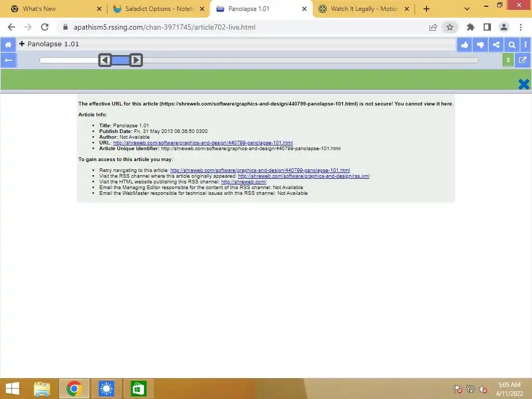Step to next article on slider
The width and height of the screenshot is (532, 399).
(x=136, y=60)
